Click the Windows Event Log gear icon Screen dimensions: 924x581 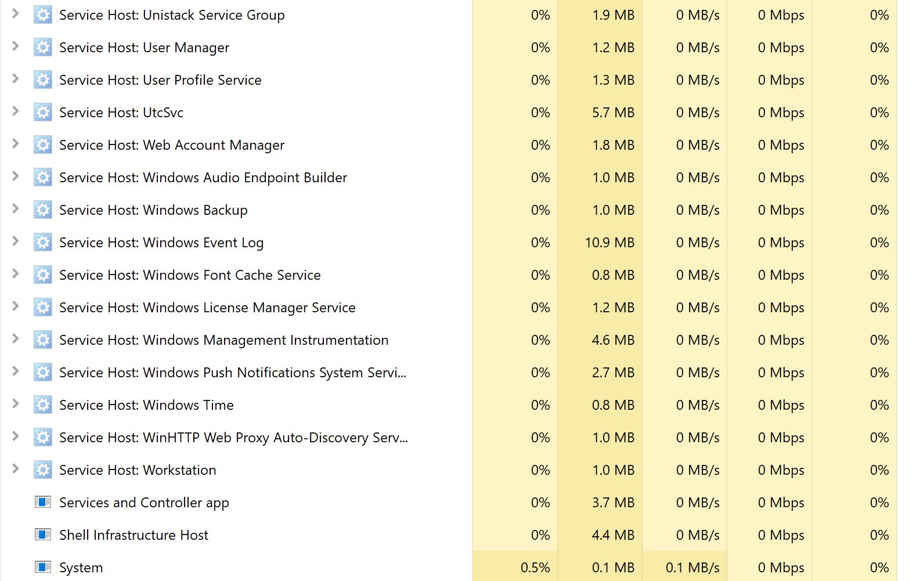pos(42,242)
